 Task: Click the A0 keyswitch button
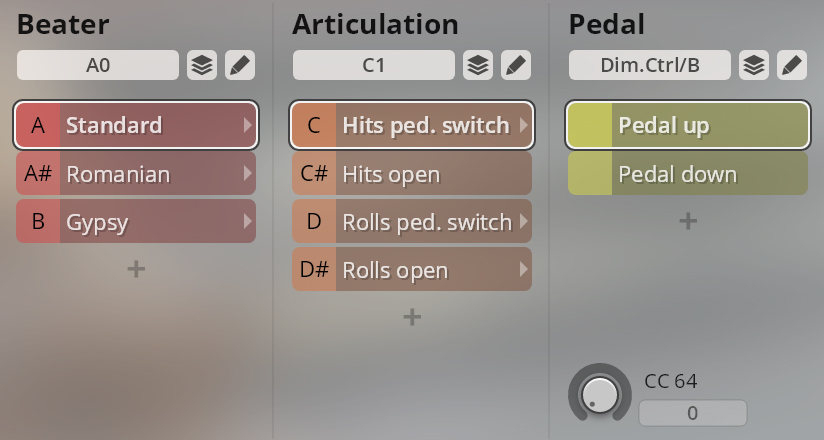[98, 65]
